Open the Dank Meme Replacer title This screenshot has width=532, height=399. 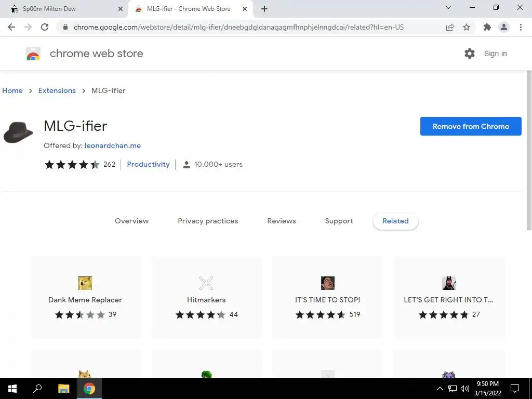tap(85, 300)
